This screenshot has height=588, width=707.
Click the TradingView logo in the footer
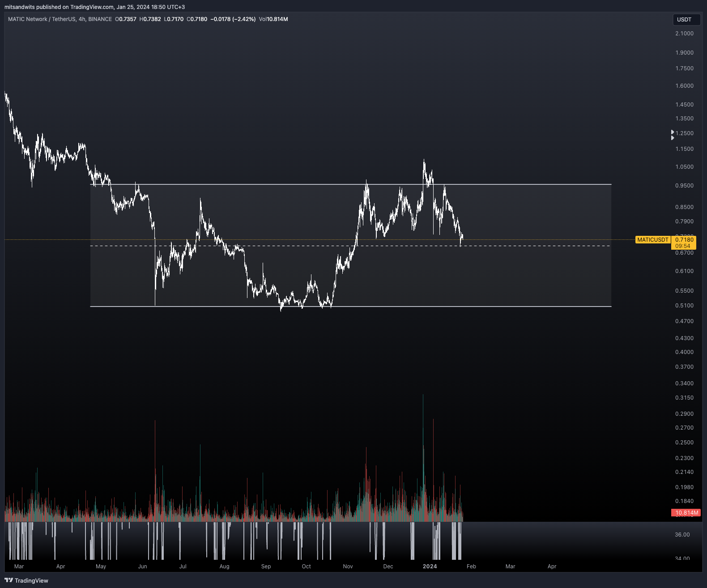coord(26,580)
